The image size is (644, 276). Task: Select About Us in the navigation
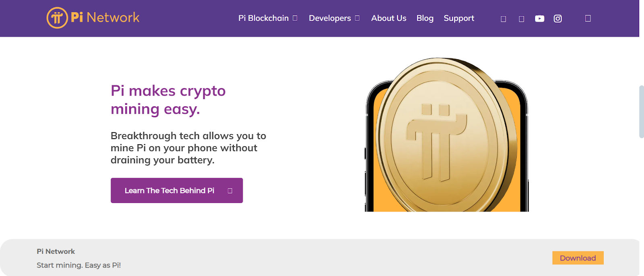pyautogui.click(x=389, y=18)
